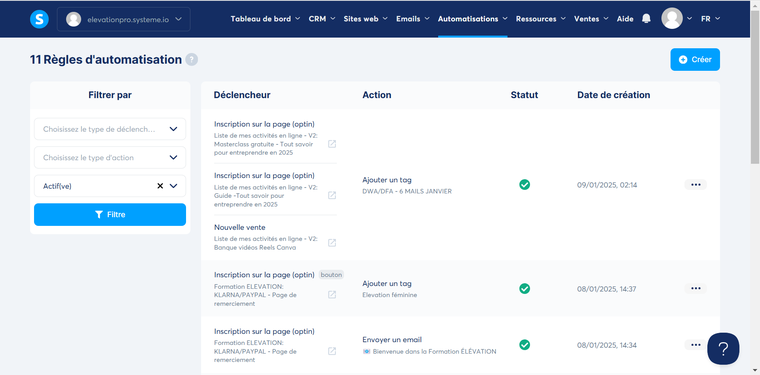Viewport: 760px width, 375px height.
Task: Expand the action type filter dropdown
Action: [x=110, y=157]
